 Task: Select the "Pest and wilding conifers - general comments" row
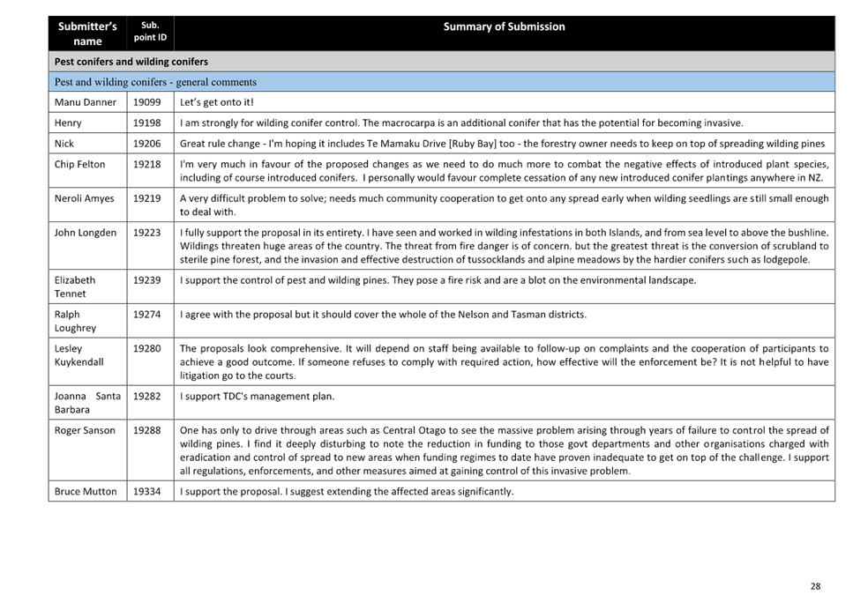(x=442, y=82)
